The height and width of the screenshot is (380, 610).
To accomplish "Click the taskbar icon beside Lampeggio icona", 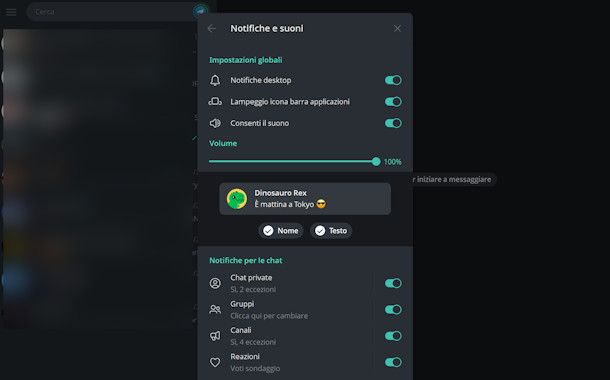I will [x=215, y=102].
